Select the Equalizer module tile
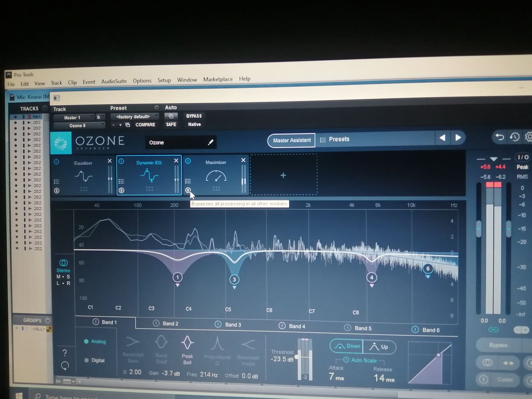532x399 pixels. coord(83,176)
